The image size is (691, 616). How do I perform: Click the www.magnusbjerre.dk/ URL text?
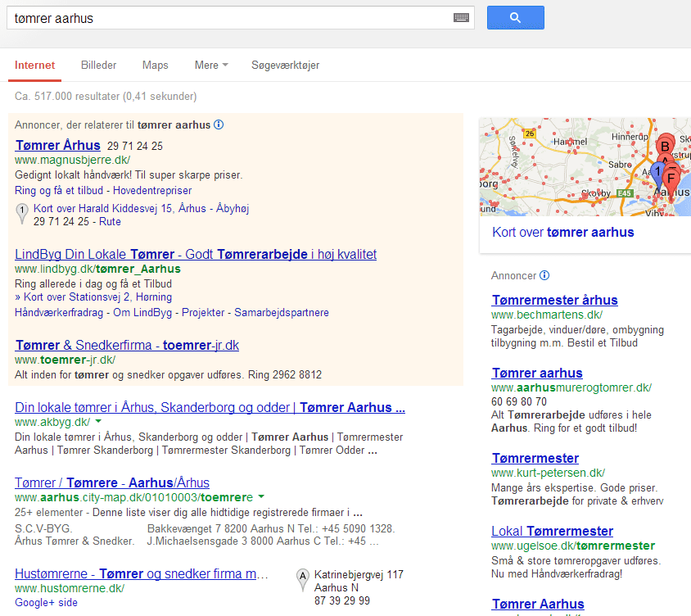[x=72, y=160]
